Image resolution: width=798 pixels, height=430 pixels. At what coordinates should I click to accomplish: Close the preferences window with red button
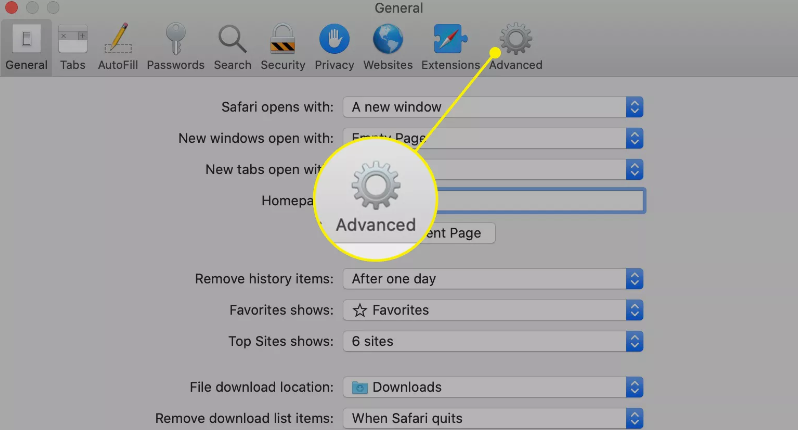coord(11,8)
